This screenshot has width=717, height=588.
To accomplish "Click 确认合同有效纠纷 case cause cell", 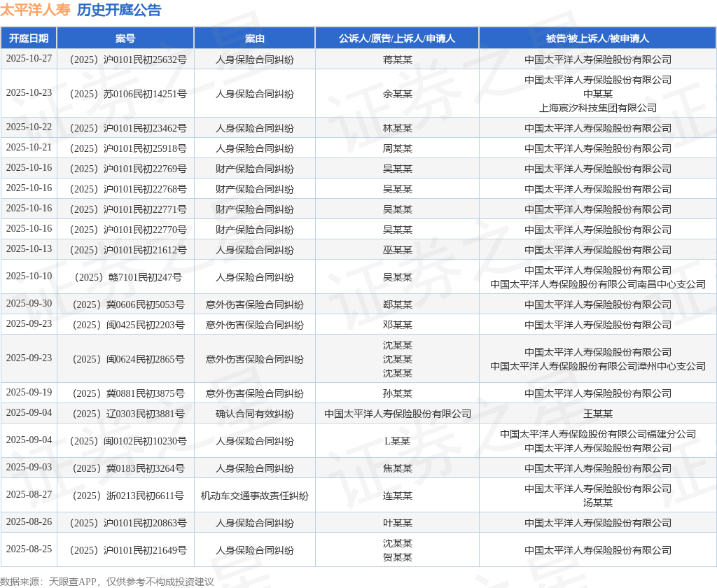I will pyautogui.click(x=255, y=414).
